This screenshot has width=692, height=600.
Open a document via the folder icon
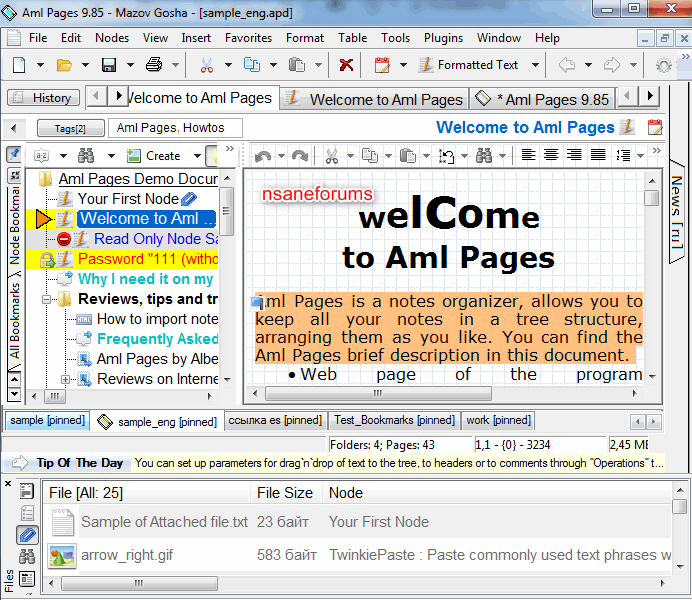[x=64, y=65]
